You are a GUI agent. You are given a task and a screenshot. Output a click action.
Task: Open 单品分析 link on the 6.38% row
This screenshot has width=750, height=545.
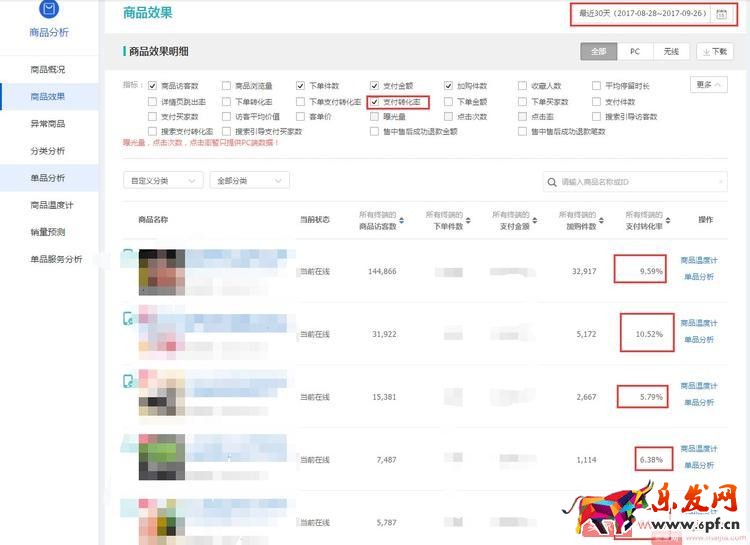click(x=699, y=465)
